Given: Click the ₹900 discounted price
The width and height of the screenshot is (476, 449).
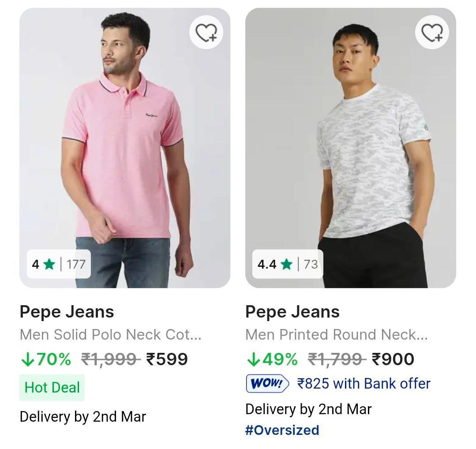Looking at the screenshot, I should tap(393, 359).
